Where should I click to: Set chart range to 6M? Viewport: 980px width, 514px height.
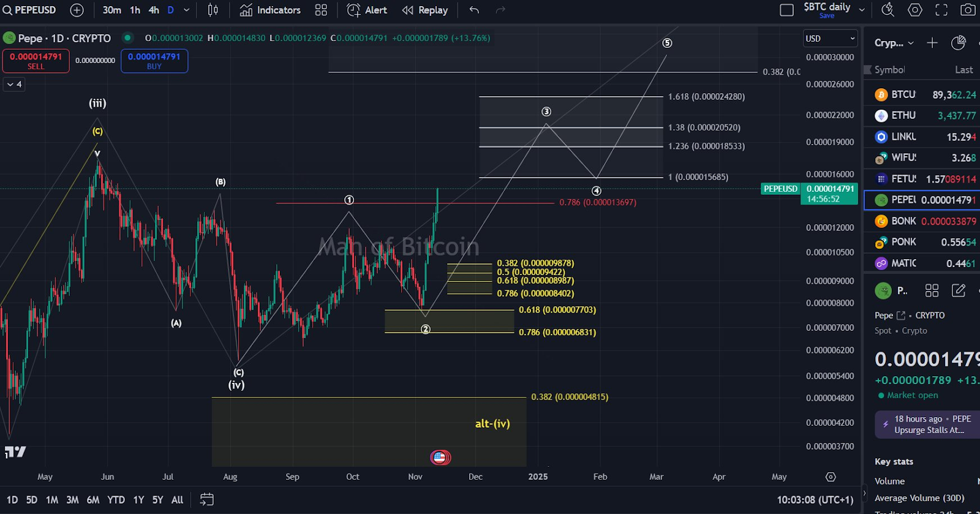(93, 500)
